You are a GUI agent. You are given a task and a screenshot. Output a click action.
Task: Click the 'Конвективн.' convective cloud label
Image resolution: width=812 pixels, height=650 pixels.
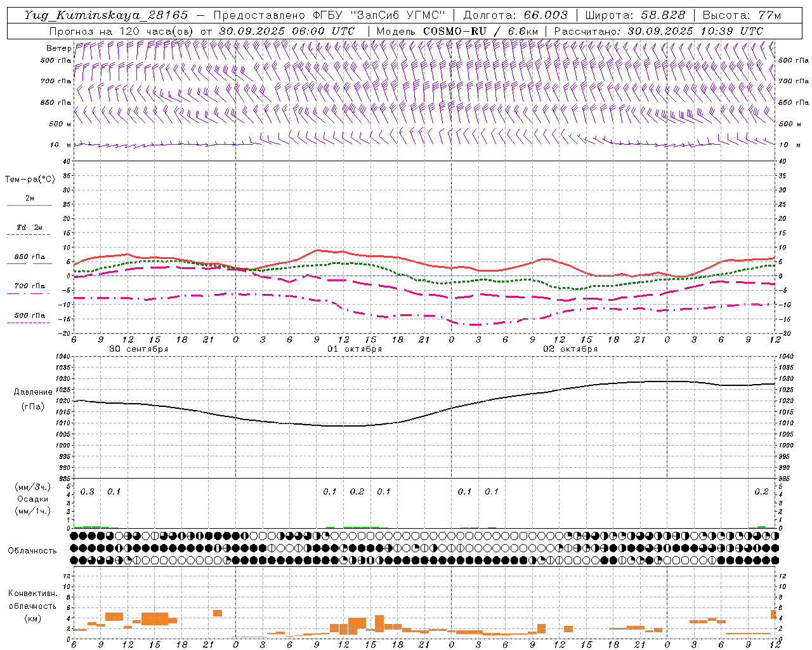(33, 594)
